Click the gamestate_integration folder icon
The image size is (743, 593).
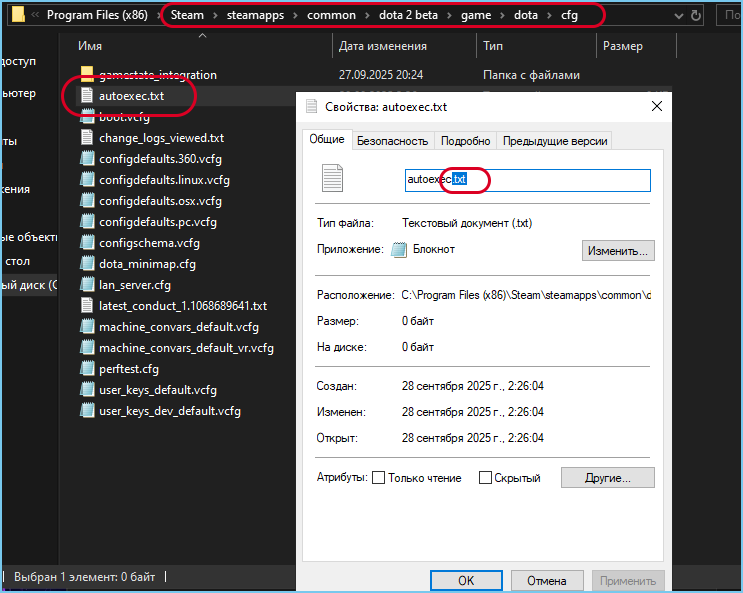(x=87, y=74)
